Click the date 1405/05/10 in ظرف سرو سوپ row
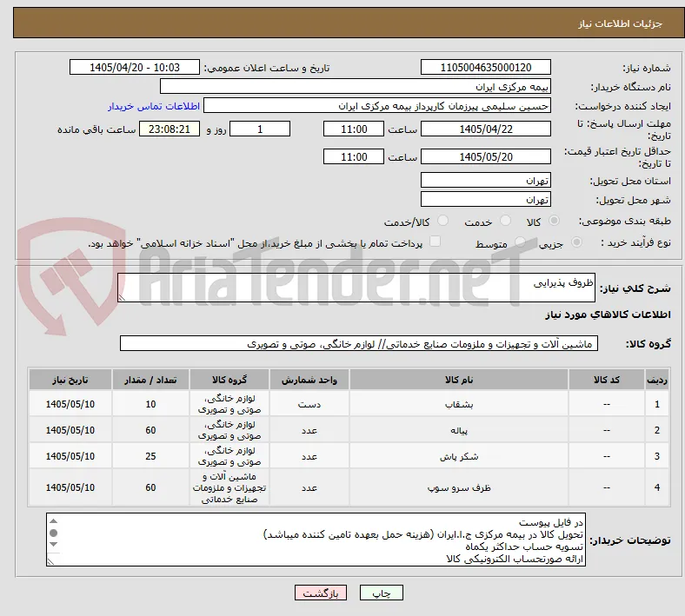 click(70, 487)
